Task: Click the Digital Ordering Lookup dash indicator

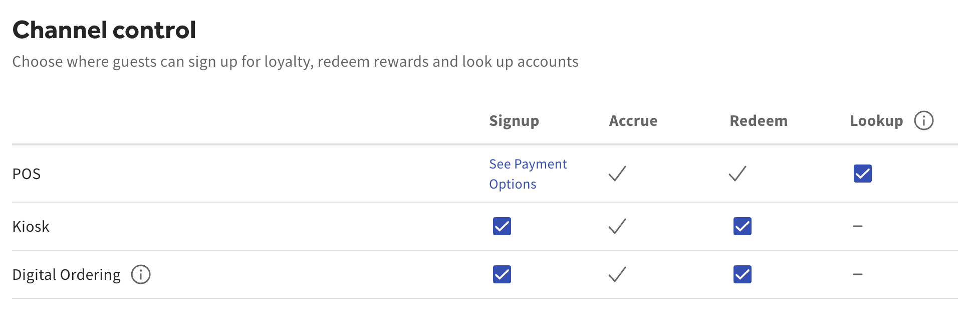Action: pos(858,275)
